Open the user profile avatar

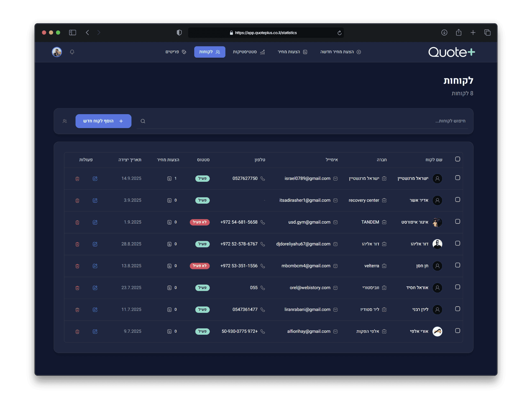57,52
